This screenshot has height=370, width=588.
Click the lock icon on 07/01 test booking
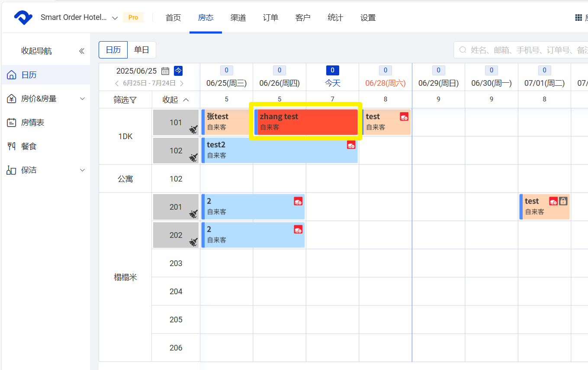(x=563, y=201)
